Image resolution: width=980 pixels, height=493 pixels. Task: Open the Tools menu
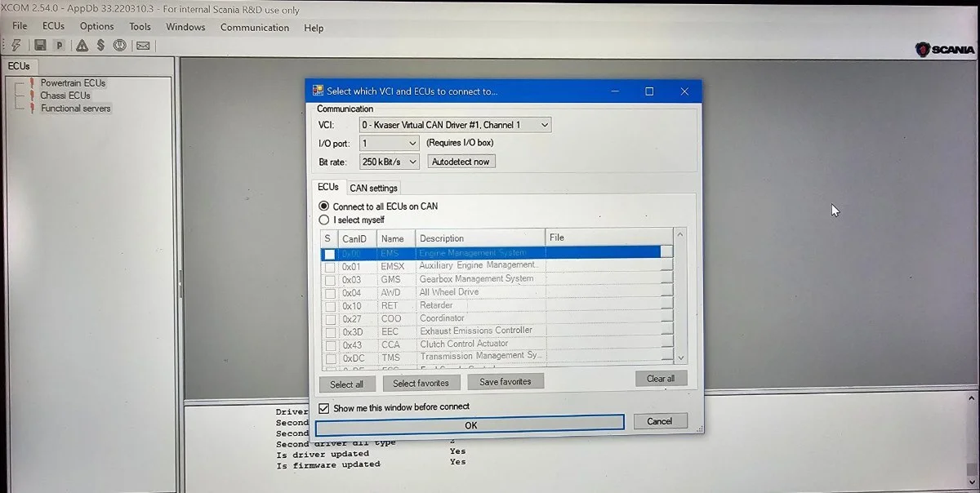click(140, 26)
